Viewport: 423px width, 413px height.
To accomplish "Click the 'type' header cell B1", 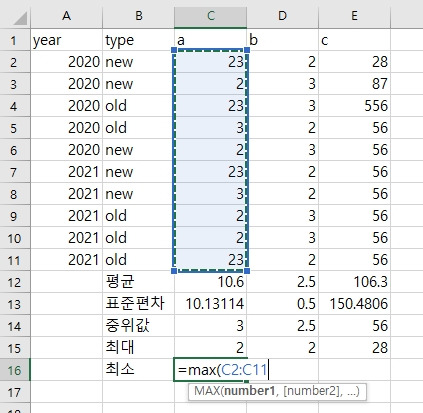I will pyautogui.click(x=138, y=40).
